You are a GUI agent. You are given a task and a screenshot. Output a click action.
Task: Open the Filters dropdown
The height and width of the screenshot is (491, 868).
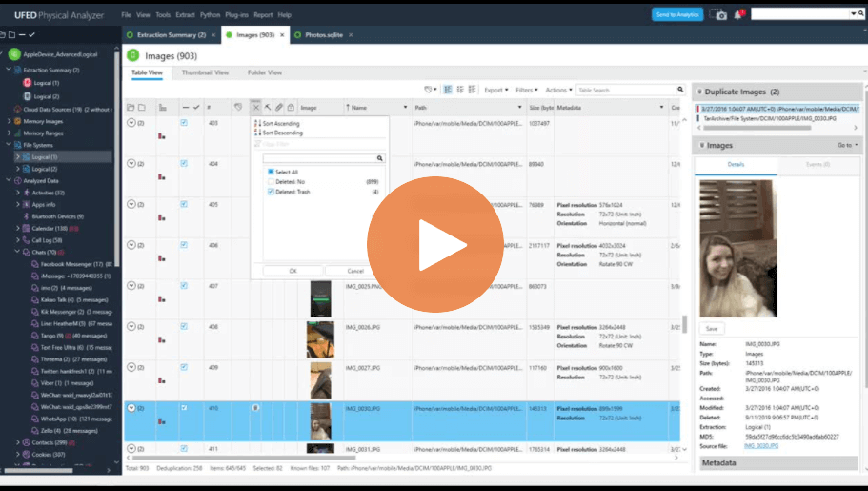526,90
